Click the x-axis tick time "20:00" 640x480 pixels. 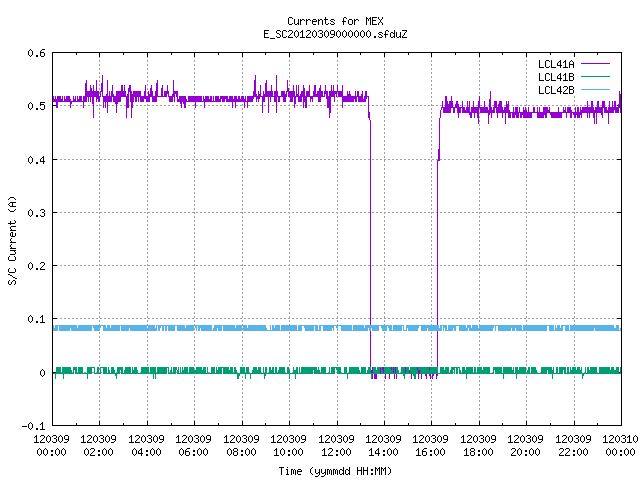click(x=525, y=452)
